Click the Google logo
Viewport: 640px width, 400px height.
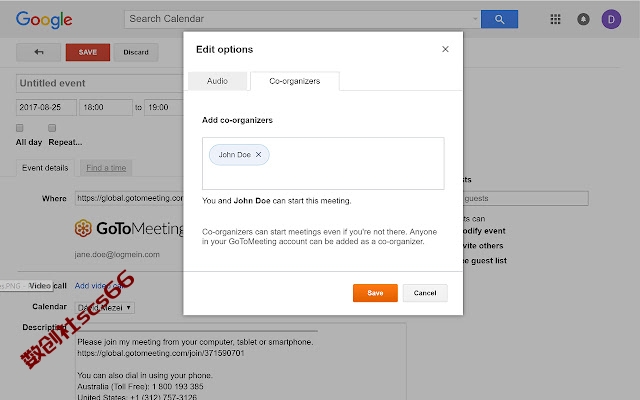tap(44, 20)
